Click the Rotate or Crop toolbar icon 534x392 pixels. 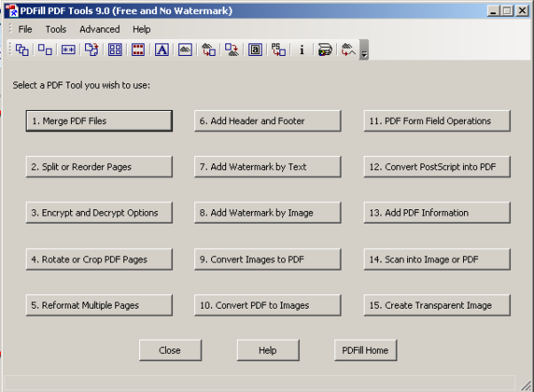click(x=91, y=50)
